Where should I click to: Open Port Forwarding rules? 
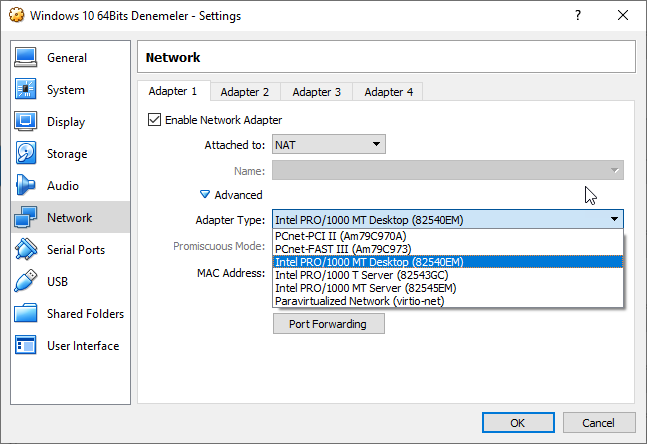329,324
